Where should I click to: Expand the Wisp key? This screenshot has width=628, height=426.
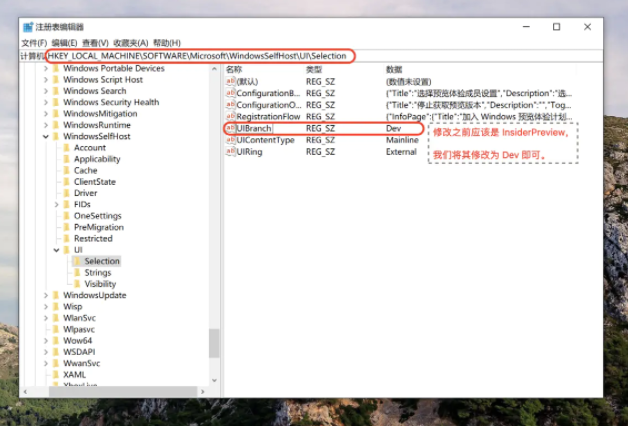point(46,307)
